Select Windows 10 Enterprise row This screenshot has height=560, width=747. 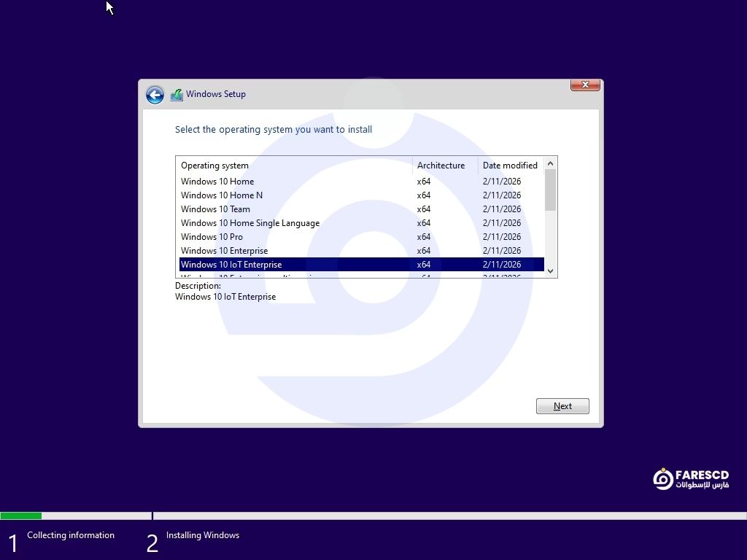[x=224, y=251]
